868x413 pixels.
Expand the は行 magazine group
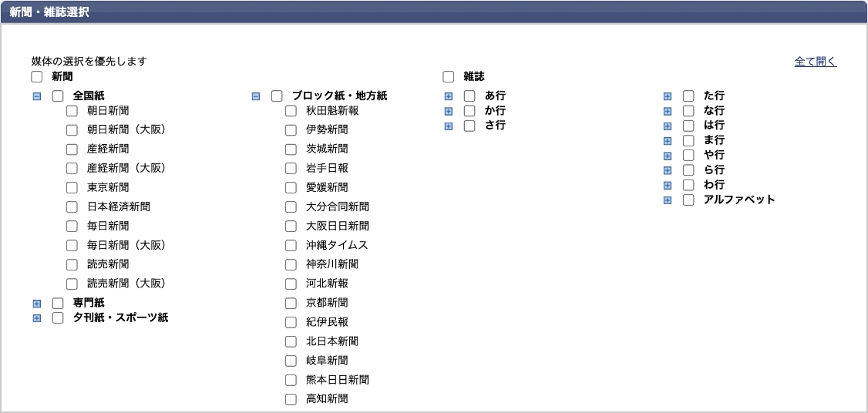(x=667, y=126)
